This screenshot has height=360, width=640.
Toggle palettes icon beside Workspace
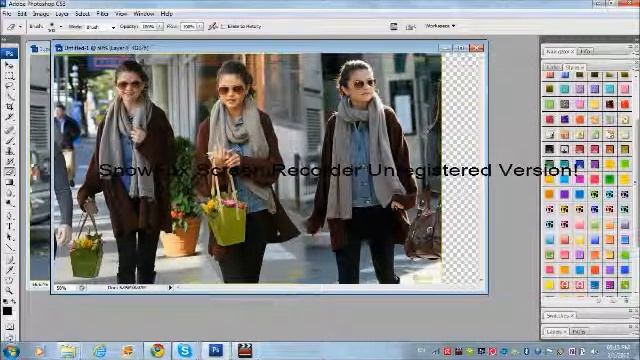[x=393, y=27]
